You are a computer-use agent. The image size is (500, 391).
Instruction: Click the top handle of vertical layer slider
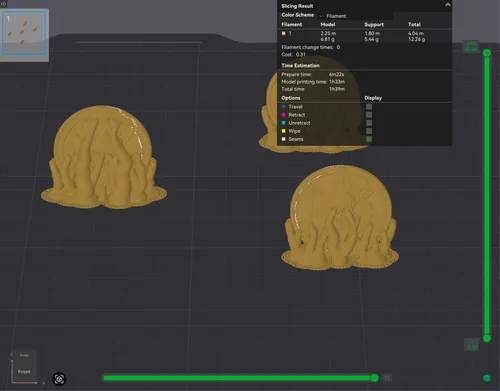[x=487, y=53]
